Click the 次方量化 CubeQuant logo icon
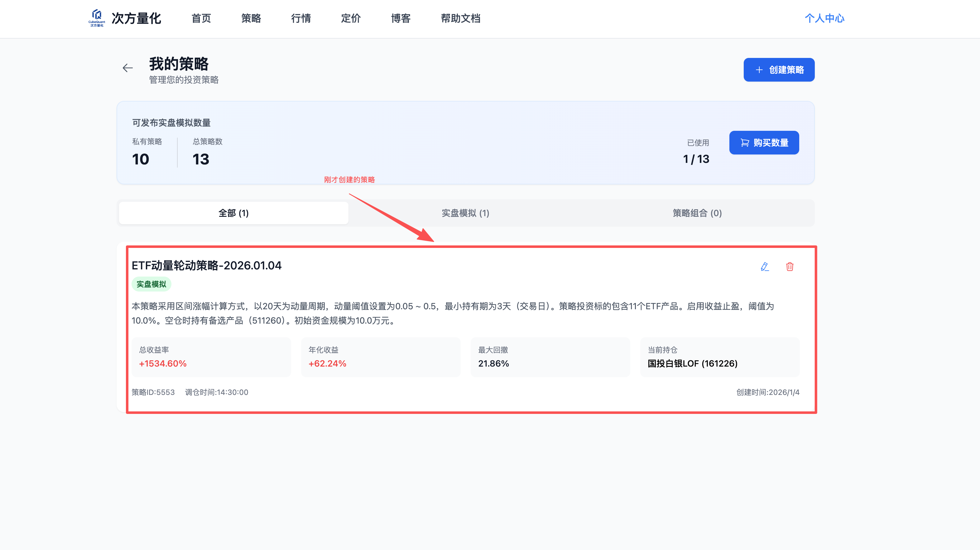980x550 pixels. 97,17
